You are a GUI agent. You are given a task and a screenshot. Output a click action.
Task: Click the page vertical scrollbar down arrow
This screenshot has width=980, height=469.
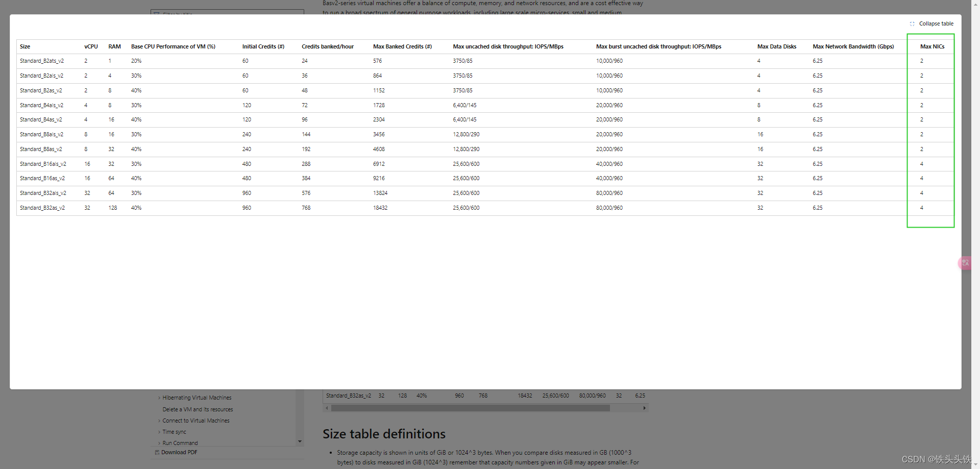coord(975,464)
